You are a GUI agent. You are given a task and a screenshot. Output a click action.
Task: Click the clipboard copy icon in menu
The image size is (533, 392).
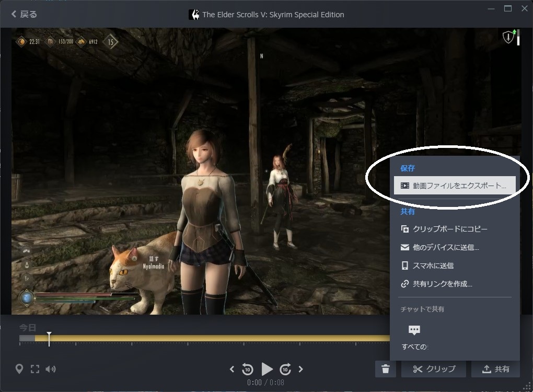405,229
